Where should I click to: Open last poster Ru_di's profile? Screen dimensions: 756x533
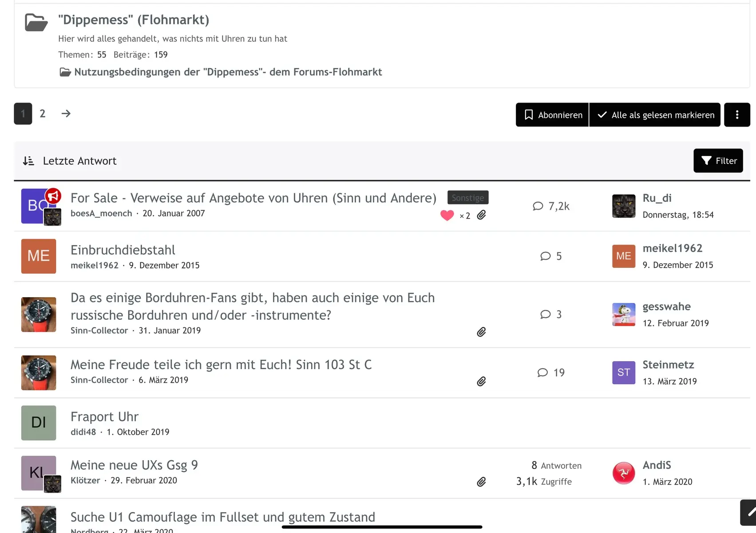657,198
